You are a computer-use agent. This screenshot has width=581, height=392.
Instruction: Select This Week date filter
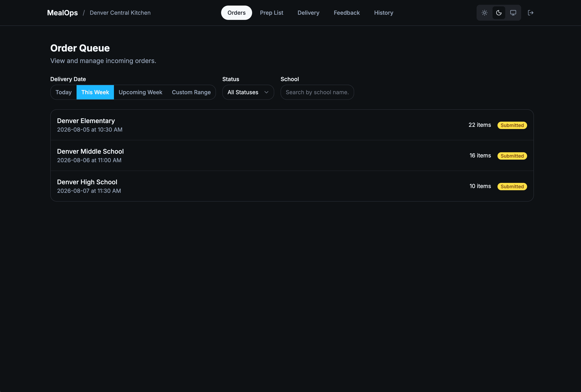pos(95,92)
